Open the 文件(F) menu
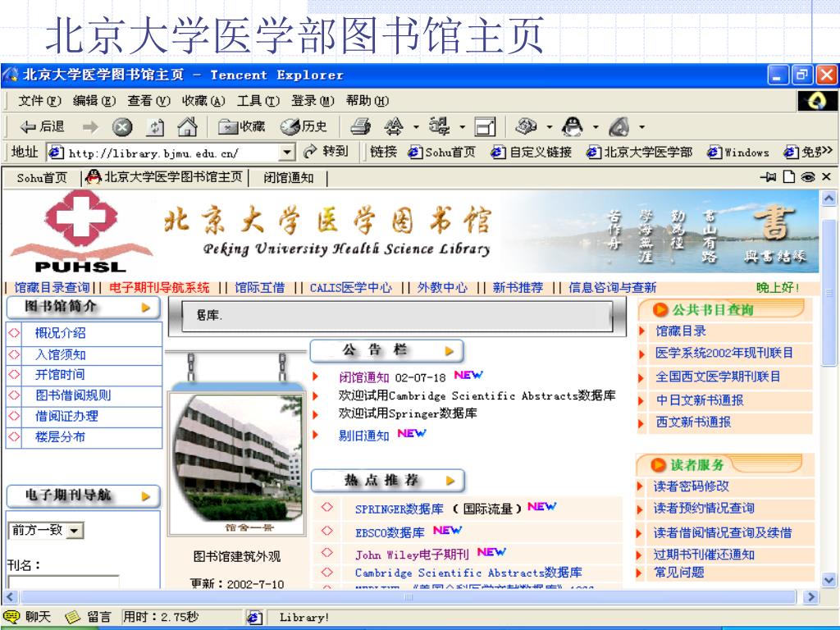This screenshot has height=630, width=840. point(39,101)
